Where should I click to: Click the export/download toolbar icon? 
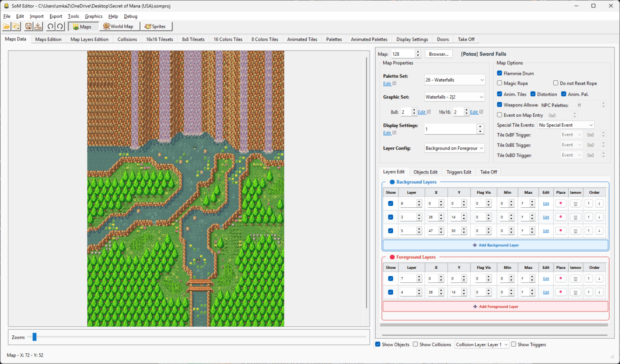[x=38, y=26]
